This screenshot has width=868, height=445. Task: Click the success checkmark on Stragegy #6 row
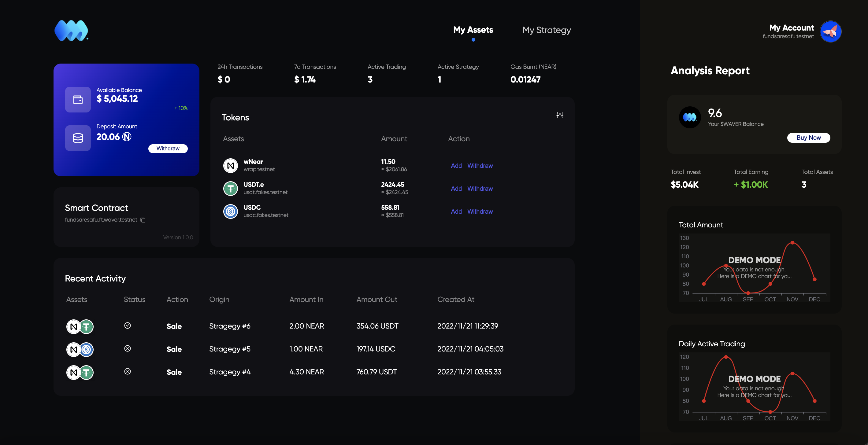(128, 325)
